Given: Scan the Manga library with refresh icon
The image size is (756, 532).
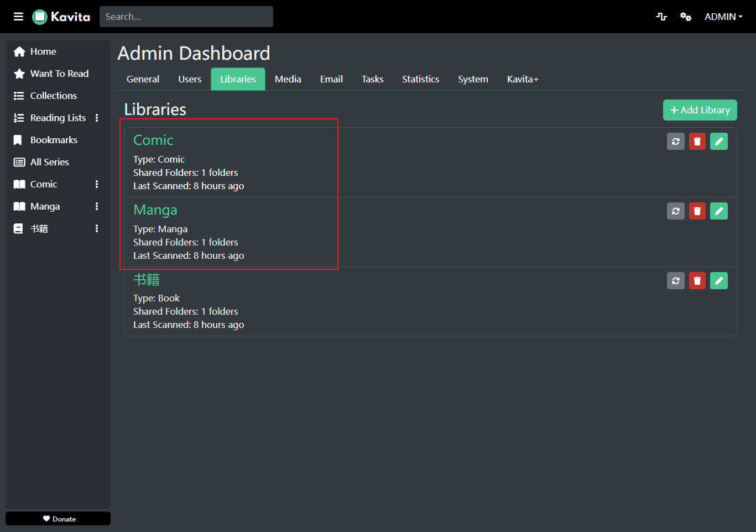Looking at the screenshot, I should (676, 211).
